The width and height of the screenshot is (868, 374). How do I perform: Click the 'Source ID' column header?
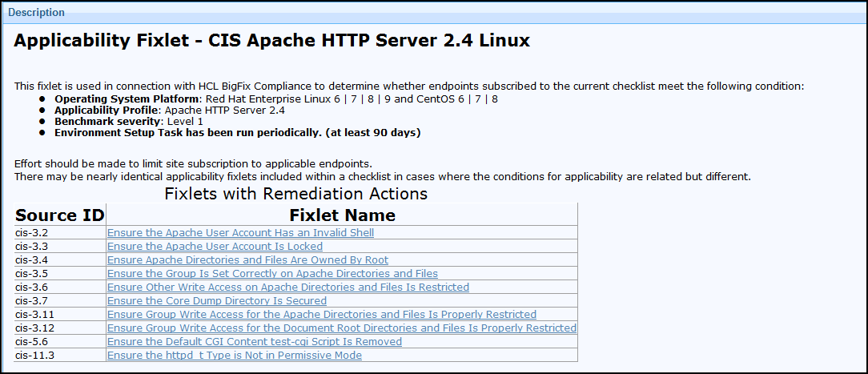pyautogui.click(x=60, y=215)
